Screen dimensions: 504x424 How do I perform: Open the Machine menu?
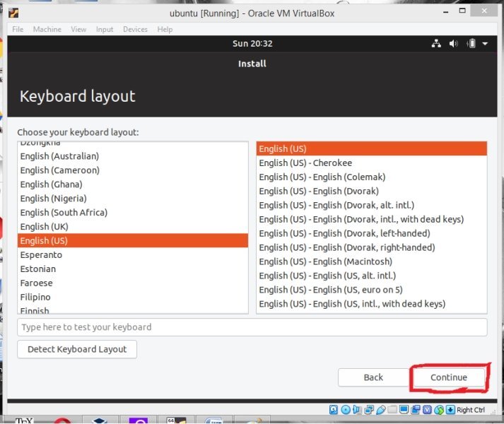click(x=47, y=29)
